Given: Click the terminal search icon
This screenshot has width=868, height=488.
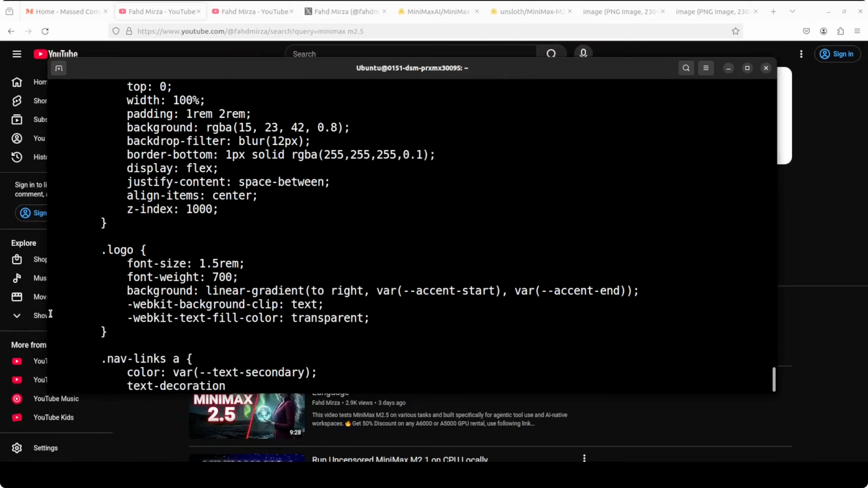Looking at the screenshot, I should pos(686,68).
